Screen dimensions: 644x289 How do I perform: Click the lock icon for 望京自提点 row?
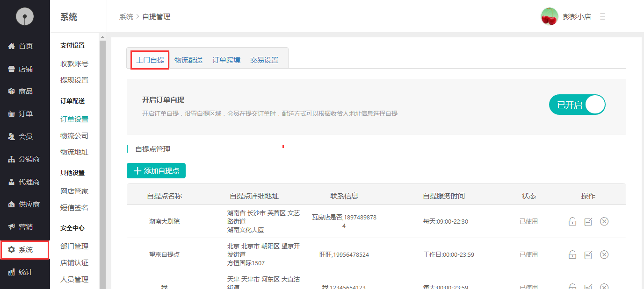[x=572, y=254]
